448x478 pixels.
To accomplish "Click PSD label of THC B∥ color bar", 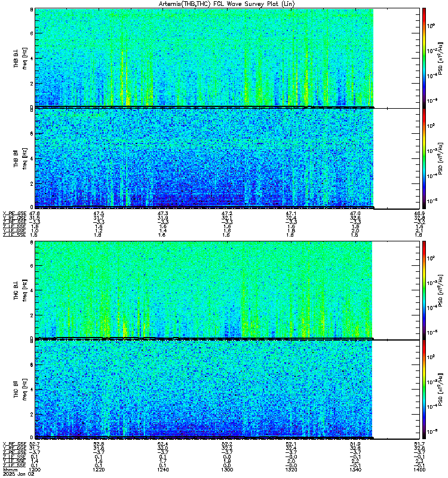I will [x=440, y=390].
